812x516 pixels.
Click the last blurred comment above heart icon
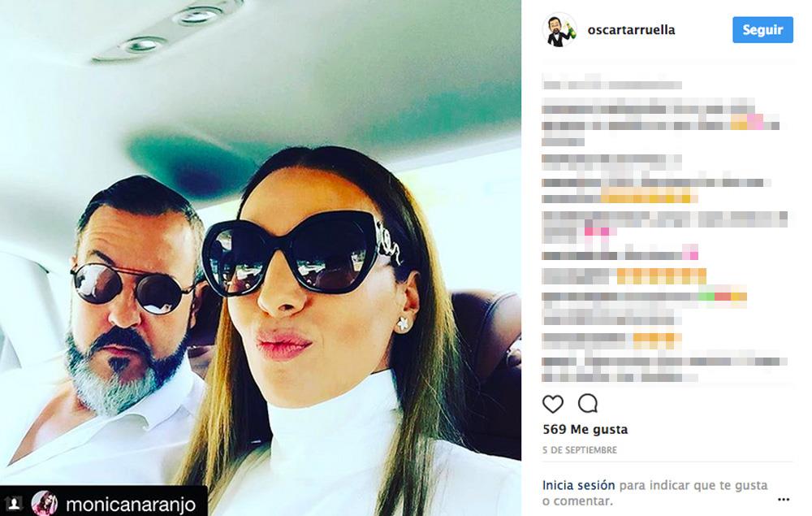coord(665,369)
